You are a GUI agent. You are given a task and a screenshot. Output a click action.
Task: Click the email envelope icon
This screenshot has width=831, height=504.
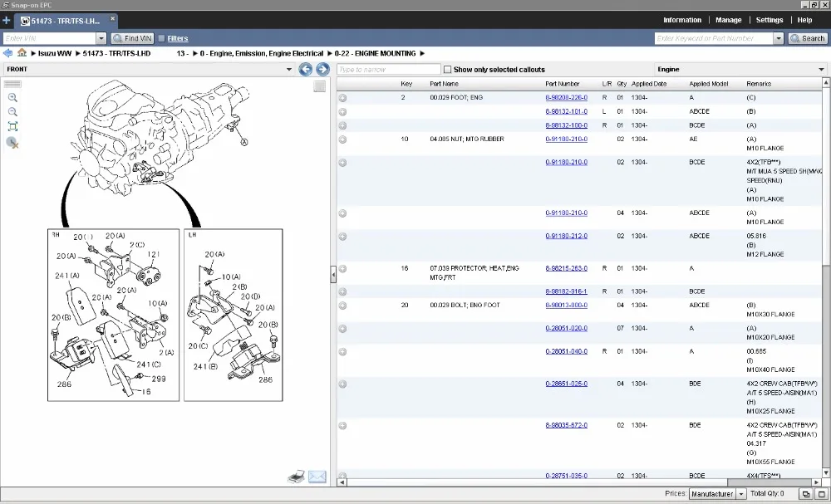pos(317,477)
